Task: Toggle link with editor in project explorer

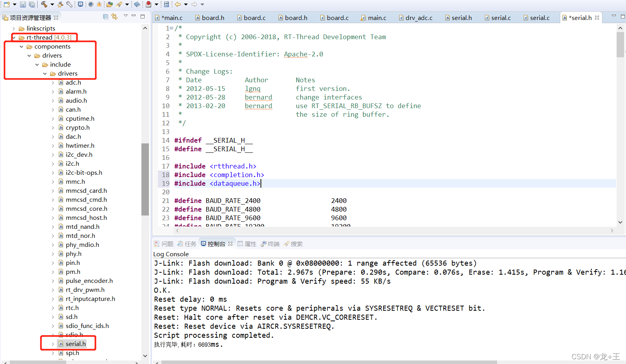Action: 114,16
